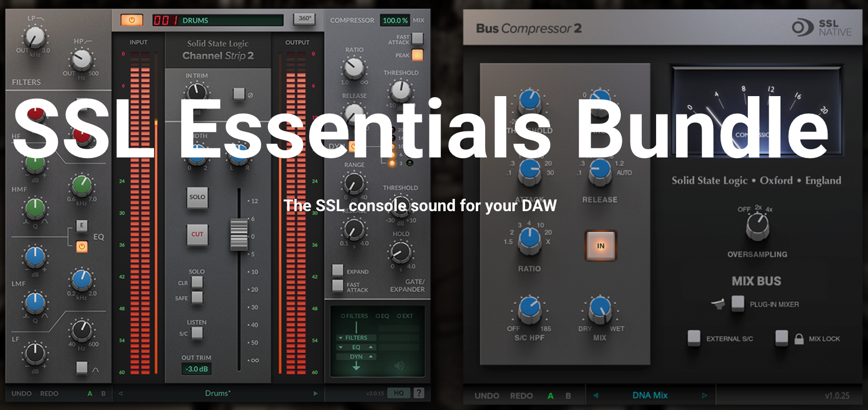This screenshot has height=410, width=868.
Task: Select EQ sidechain routing radio
Action: pos(378,316)
